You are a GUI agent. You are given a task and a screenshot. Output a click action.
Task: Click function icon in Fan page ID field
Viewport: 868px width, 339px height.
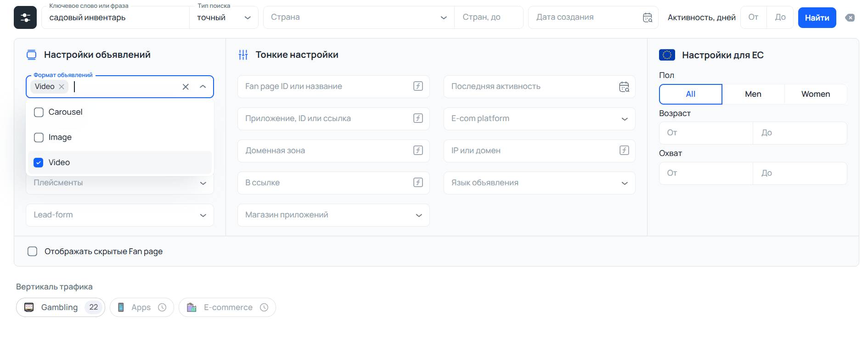pos(418,86)
